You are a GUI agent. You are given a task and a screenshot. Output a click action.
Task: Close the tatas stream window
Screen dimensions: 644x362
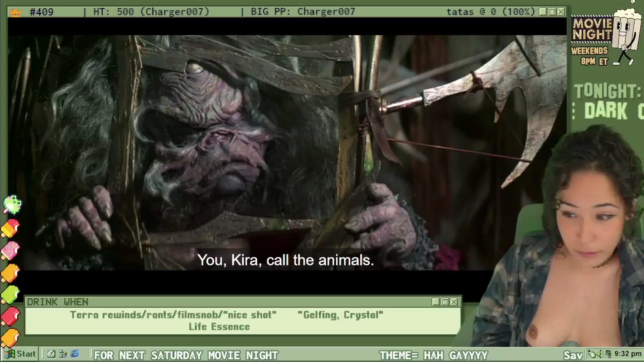pos(561,12)
